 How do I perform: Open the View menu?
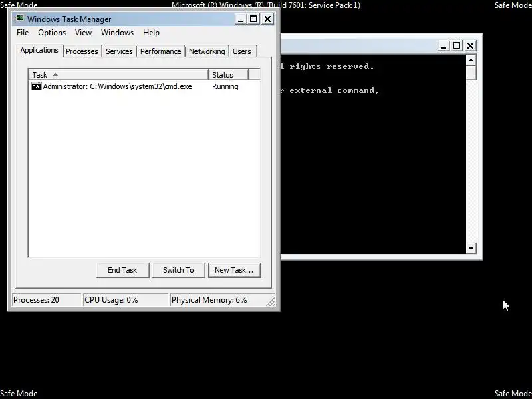point(83,33)
